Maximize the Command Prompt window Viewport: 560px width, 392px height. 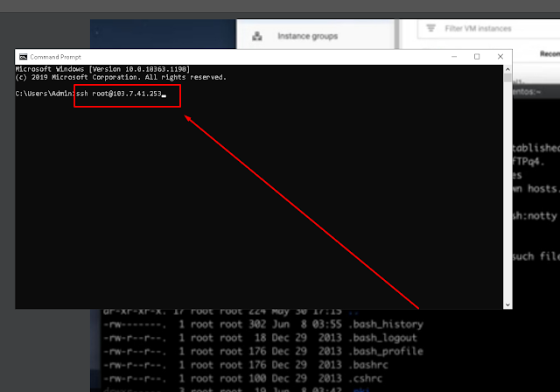coord(477,57)
